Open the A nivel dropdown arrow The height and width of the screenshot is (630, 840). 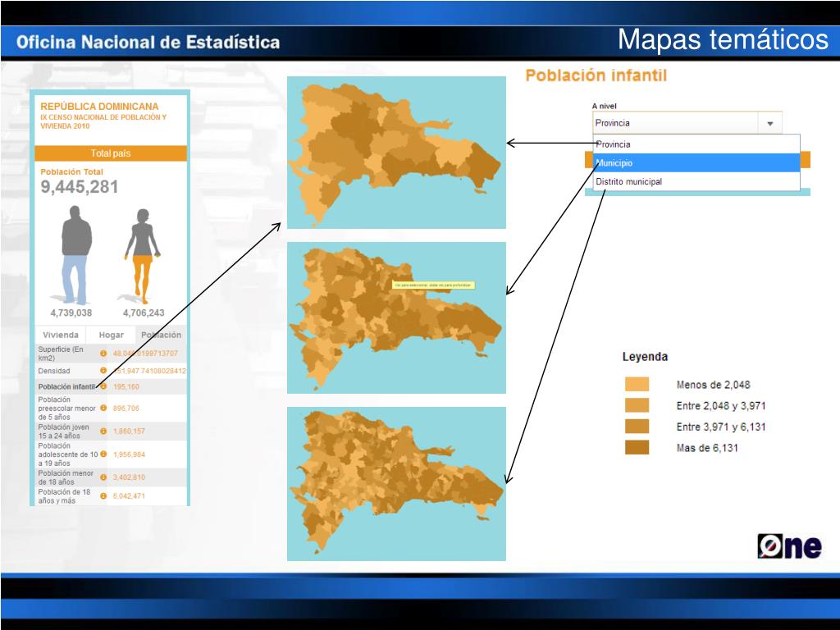[x=769, y=123]
